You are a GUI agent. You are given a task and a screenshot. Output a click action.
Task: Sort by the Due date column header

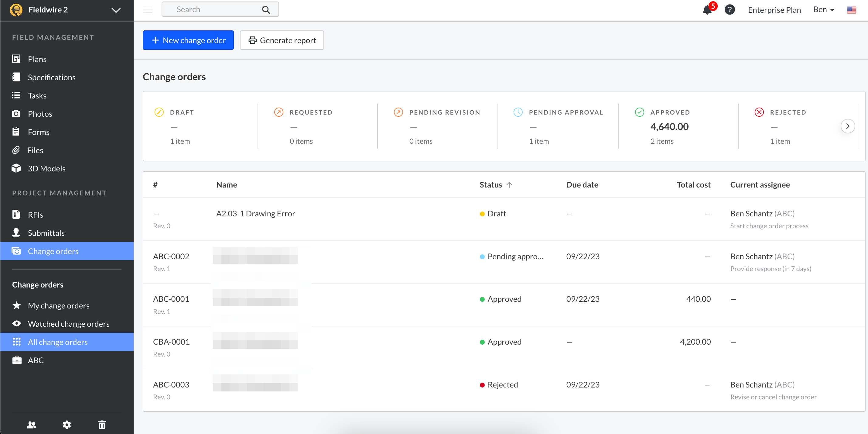582,185
